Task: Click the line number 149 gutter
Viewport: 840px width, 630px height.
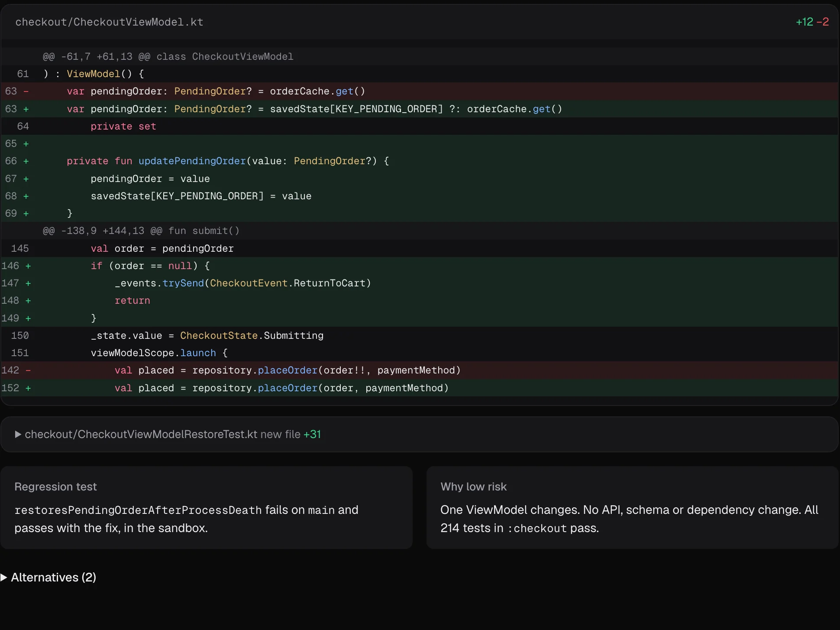Action: [10, 318]
